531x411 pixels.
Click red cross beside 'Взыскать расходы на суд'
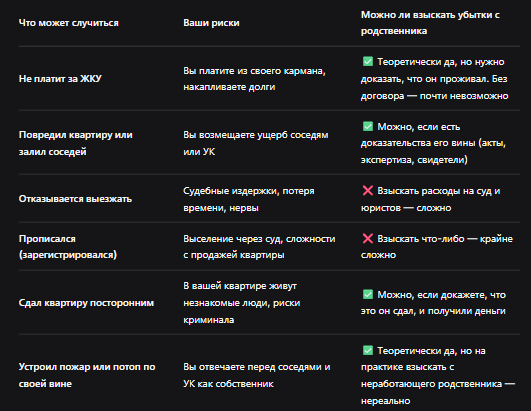tap(367, 191)
